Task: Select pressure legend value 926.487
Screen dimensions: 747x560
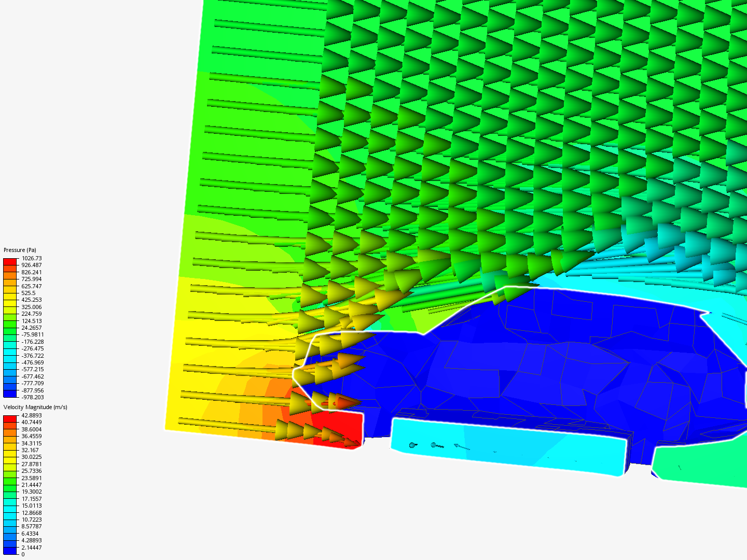Action: pos(32,265)
